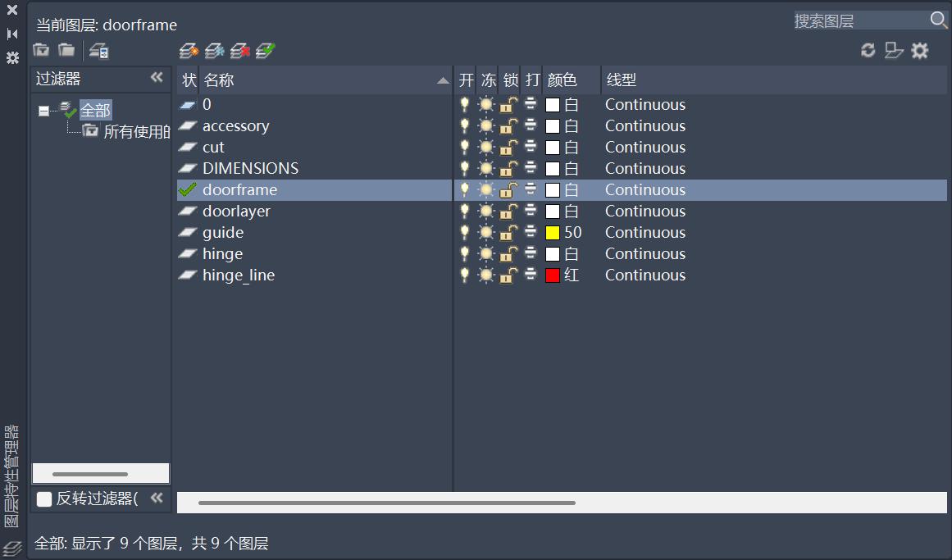The height and width of the screenshot is (560, 952).
Task: Select the 全部 filter tree item
Action: 95,110
